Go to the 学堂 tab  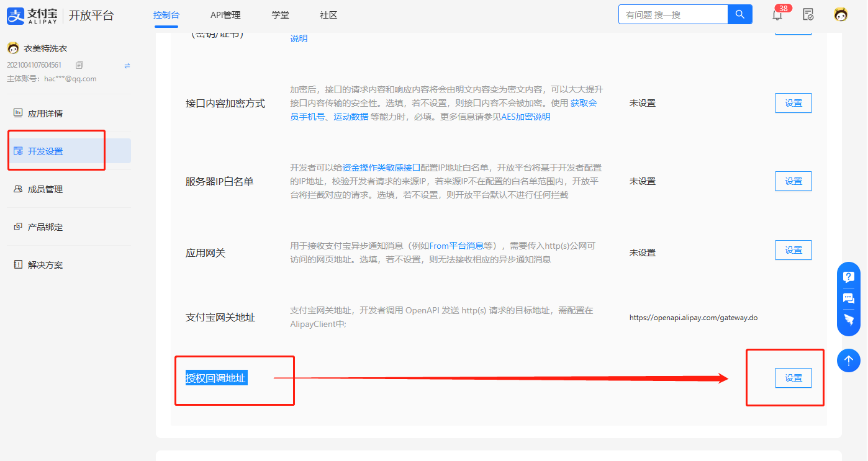tap(280, 15)
